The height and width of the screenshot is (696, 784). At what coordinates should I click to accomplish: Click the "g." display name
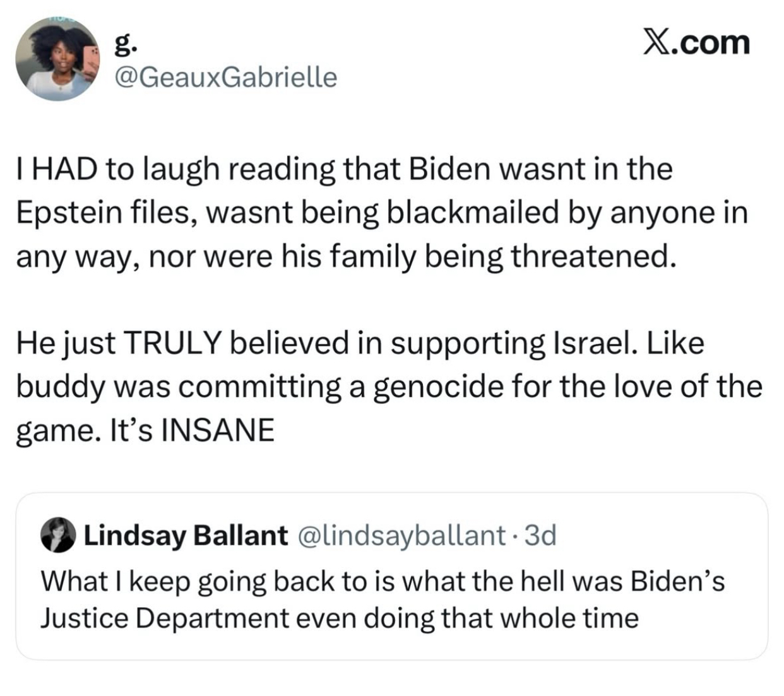[x=123, y=43]
